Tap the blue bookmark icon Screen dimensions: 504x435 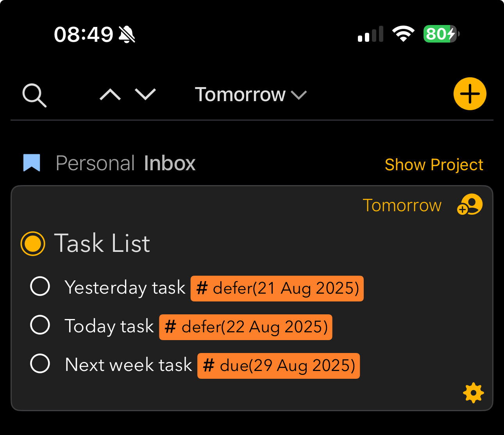pyautogui.click(x=32, y=163)
